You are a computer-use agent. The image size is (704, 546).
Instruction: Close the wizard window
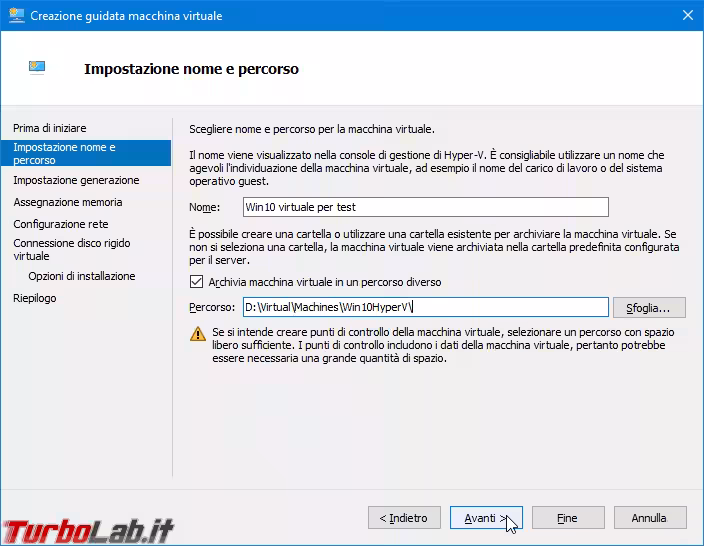[x=687, y=16]
